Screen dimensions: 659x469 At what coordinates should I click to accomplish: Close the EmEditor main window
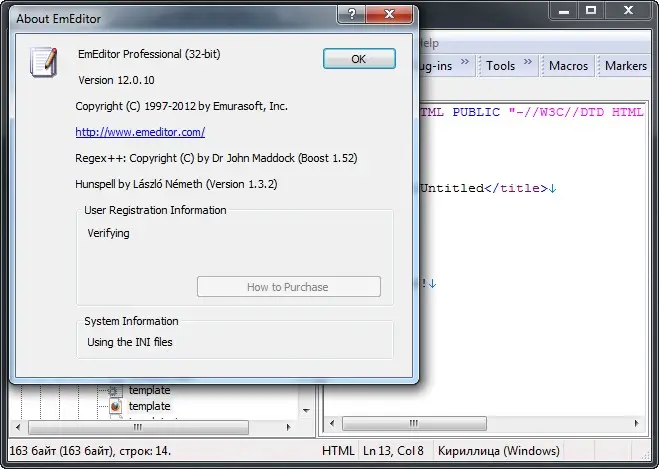(628, 11)
